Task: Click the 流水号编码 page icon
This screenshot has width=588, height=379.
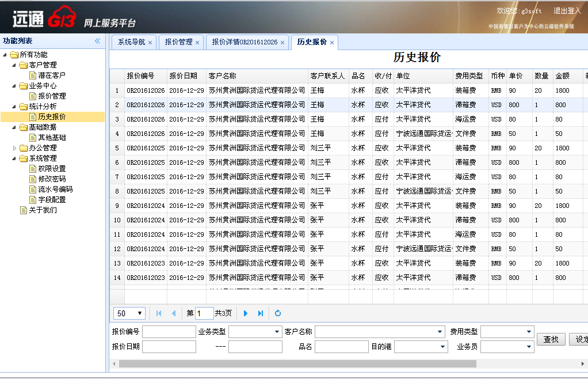Action: [x=33, y=189]
